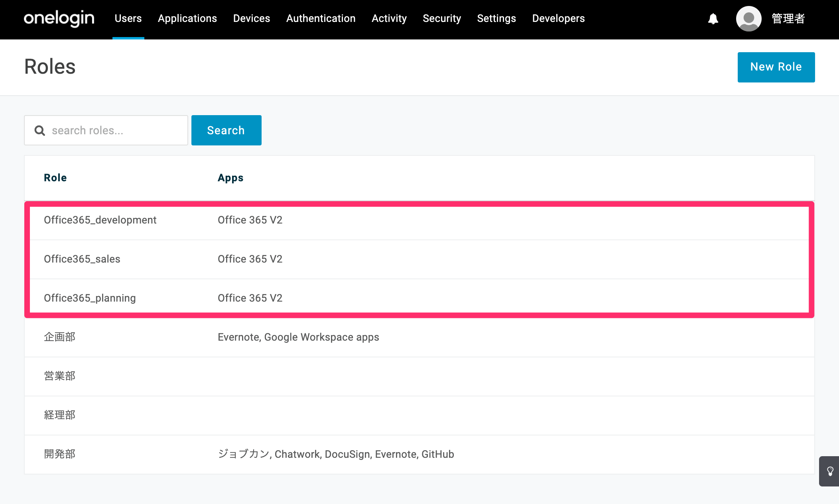Click Evernote, Google Workspace apps text
The height and width of the screenshot is (504, 839).
pyautogui.click(x=298, y=337)
